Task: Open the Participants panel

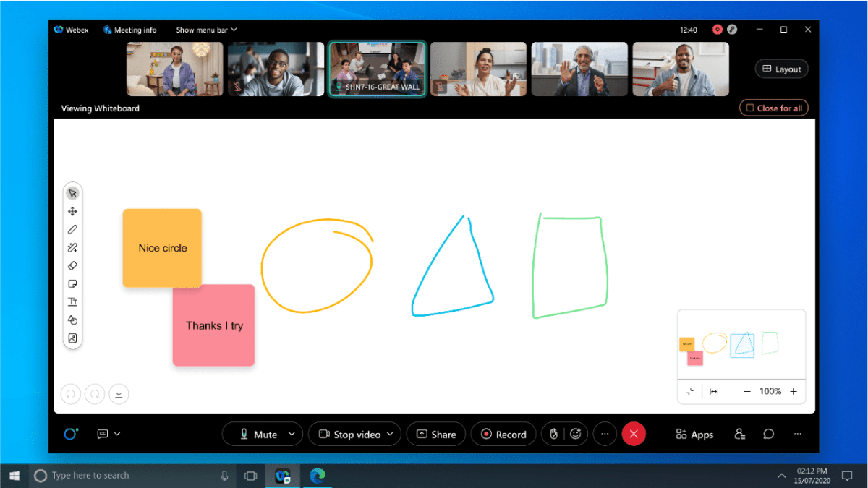Action: tap(739, 434)
